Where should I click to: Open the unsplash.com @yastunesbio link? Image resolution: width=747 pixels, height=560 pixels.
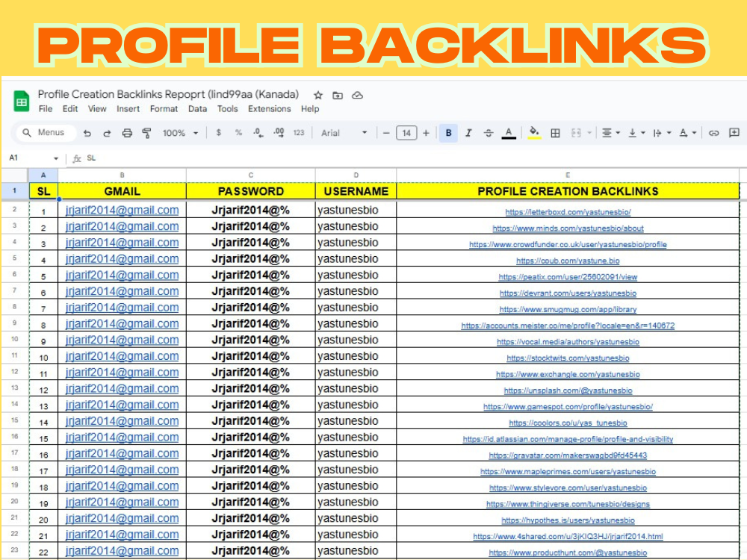pos(568,391)
